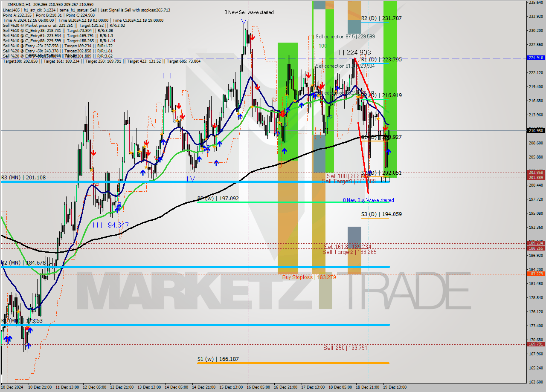Click the 16 Dec 05:00 time axis label
This screenshot has width=546, height=392.
pos(259,387)
